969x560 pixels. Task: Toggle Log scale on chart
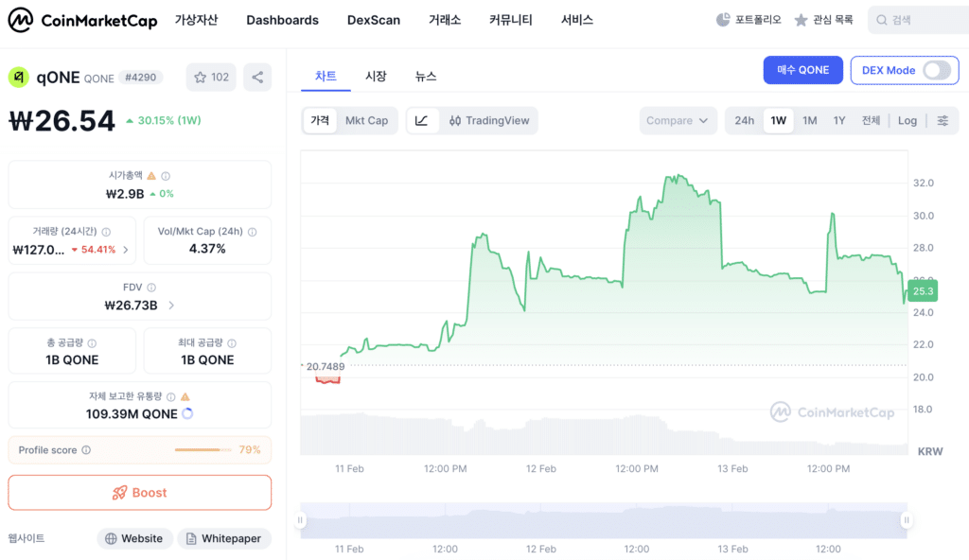907,120
